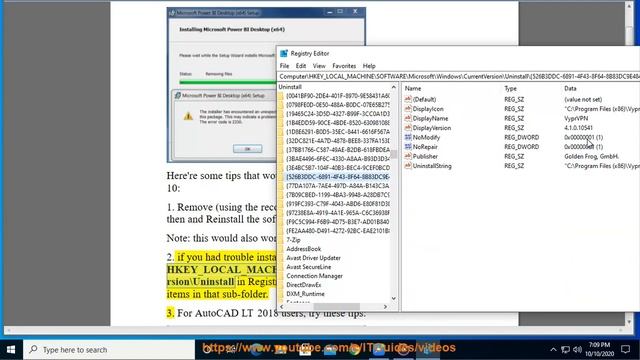Select the {0041BF90- key in the tree
This screenshot has width=640, height=360.
(x=338, y=96)
